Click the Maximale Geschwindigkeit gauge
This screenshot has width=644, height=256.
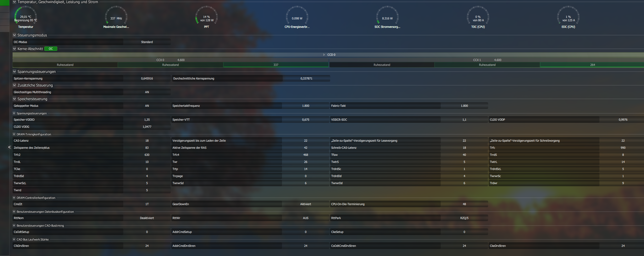pos(116,16)
